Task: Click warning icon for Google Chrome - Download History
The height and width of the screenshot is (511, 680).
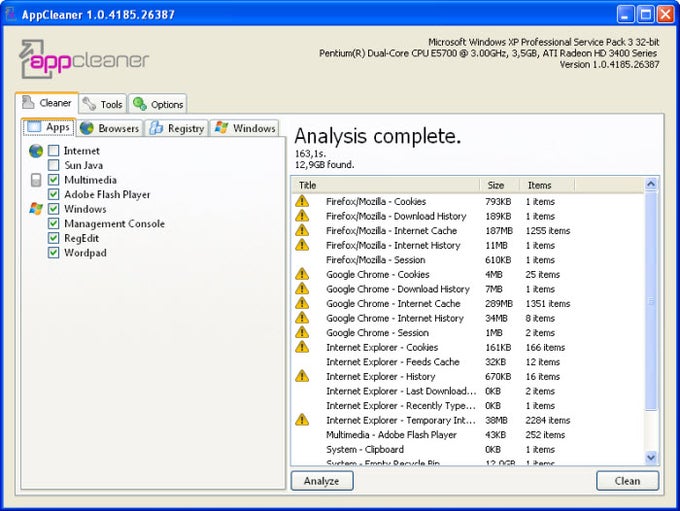Action: pyautogui.click(x=302, y=289)
